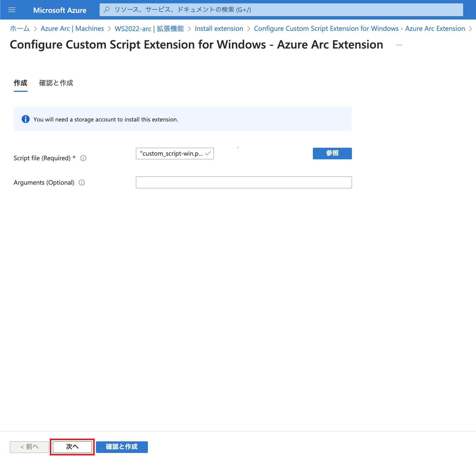
Task: Open Configure Custom Script Extension breadcrumb
Action: coord(359,28)
